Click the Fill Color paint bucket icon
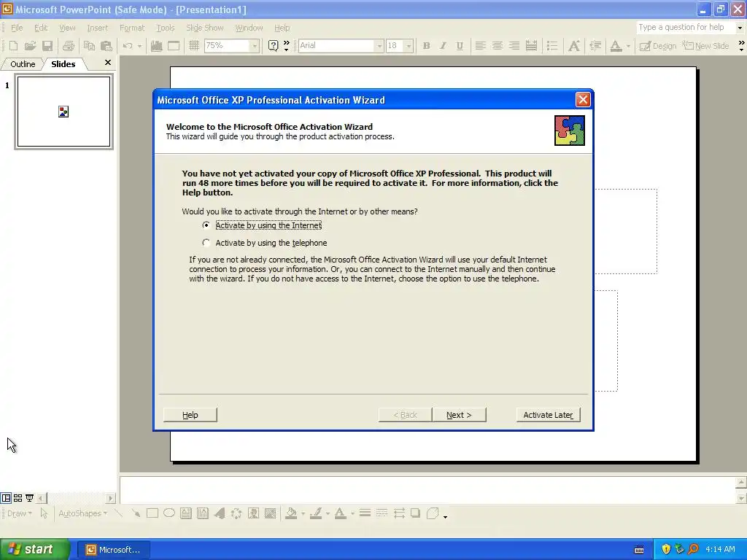Viewport: 747px width, 560px height. [290, 513]
